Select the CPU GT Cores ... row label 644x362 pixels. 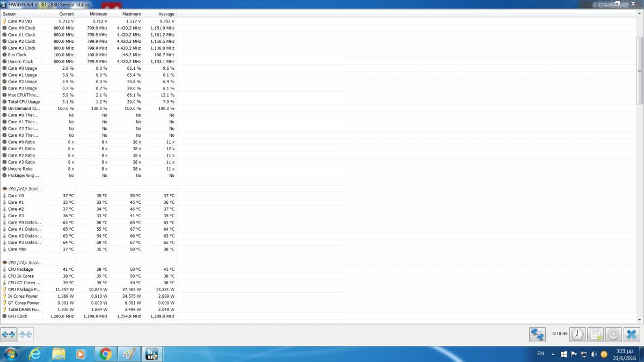click(24, 283)
